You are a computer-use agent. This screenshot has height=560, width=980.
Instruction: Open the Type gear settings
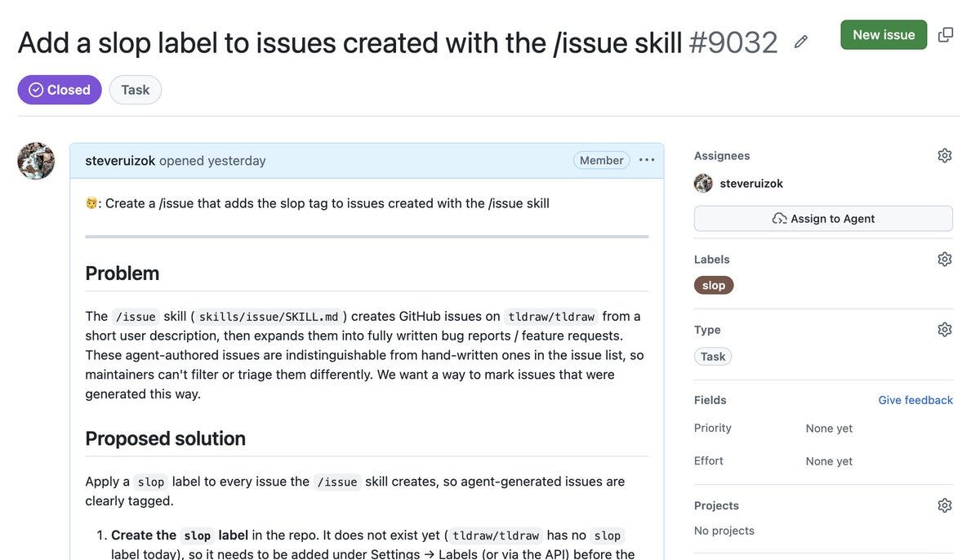(945, 329)
